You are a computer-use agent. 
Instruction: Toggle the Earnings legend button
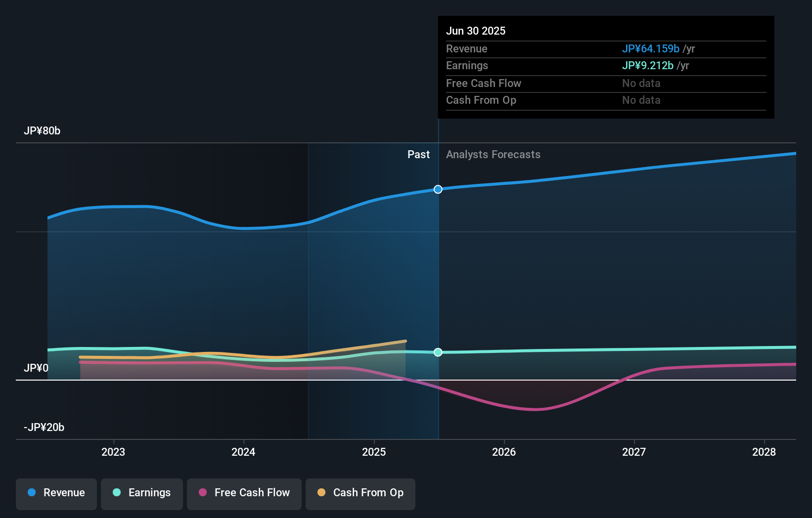142,494
